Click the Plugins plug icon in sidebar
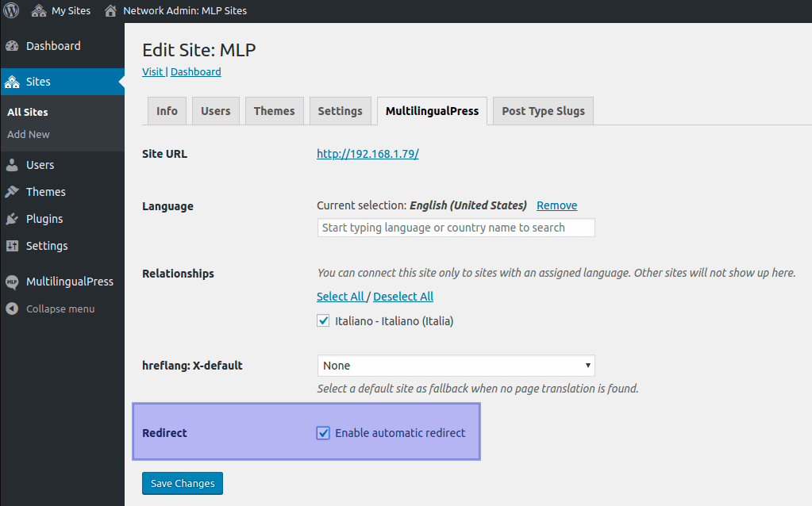Screen dimensions: 812x506 [12, 219]
